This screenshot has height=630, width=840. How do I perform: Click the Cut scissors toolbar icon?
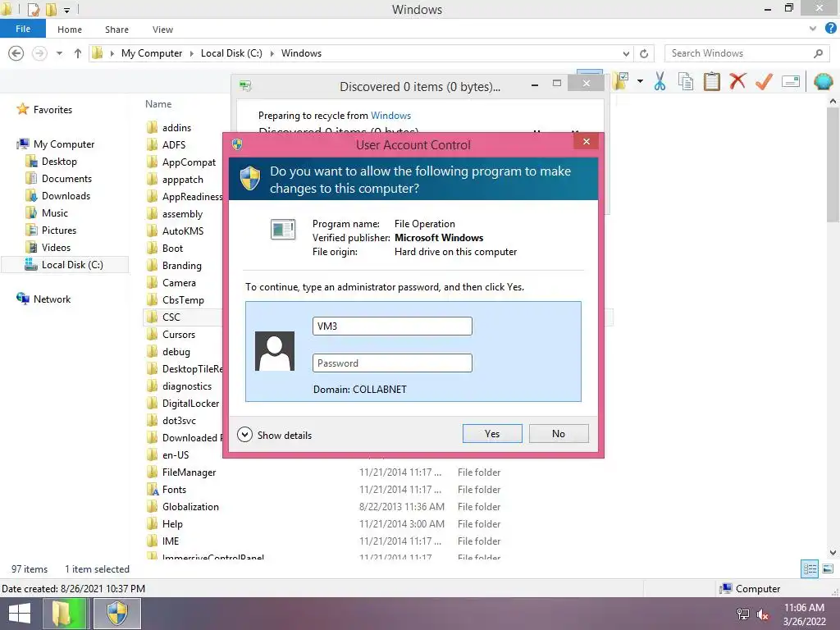pyautogui.click(x=660, y=81)
